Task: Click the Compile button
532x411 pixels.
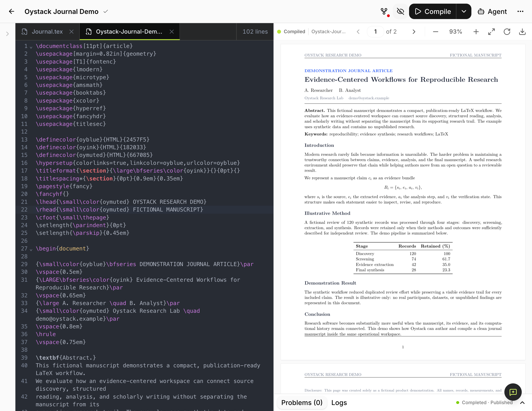Action: (x=433, y=11)
